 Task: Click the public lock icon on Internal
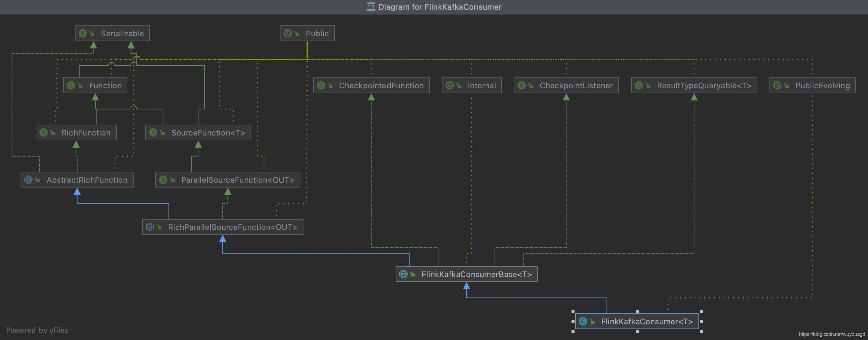tap(458, 85)
